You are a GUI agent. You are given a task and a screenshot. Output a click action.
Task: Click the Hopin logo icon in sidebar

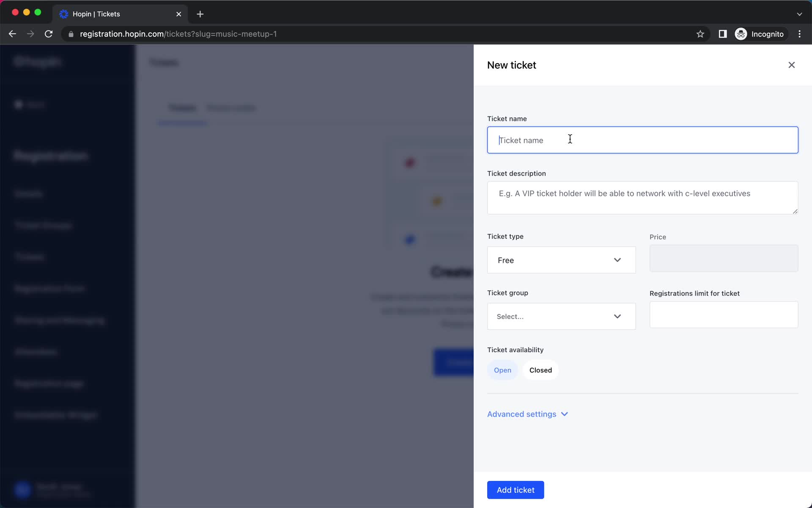click(x=37, y=61)
